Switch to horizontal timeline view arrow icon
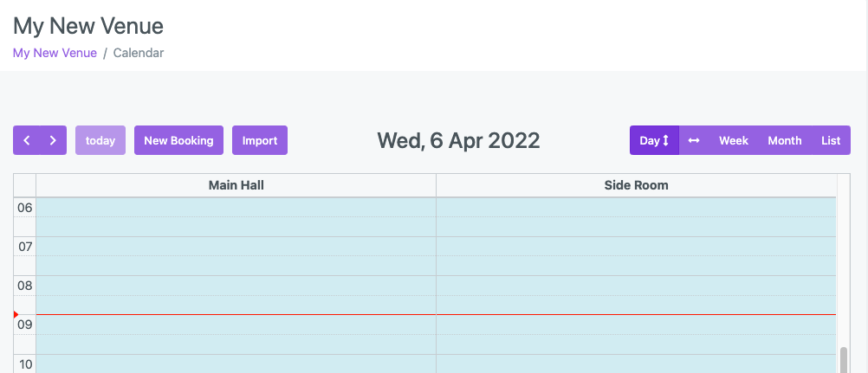Screen dimensions: 868x373 click(x=694, y=140)
